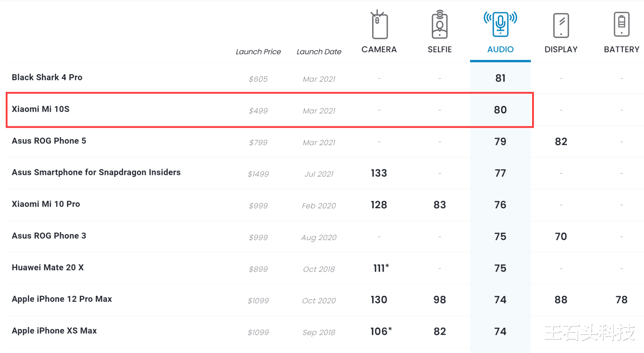The image size is (644, 353).
Task: Open the BATTERY tab label
Action: point(621,49)
